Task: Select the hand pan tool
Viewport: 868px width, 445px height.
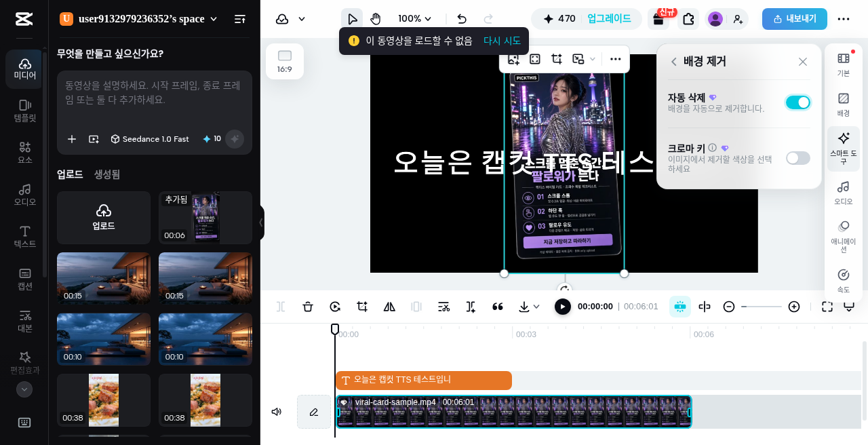Action: 375,19
